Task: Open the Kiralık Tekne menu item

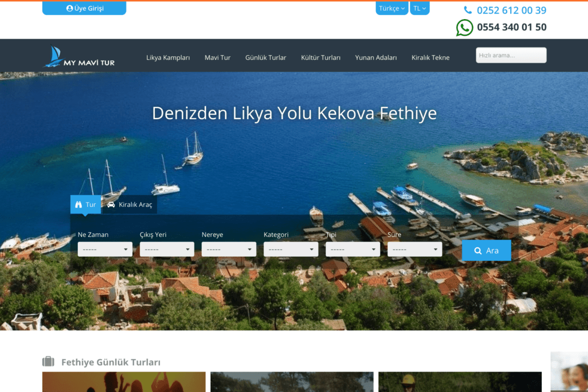Action: point(430,57)
